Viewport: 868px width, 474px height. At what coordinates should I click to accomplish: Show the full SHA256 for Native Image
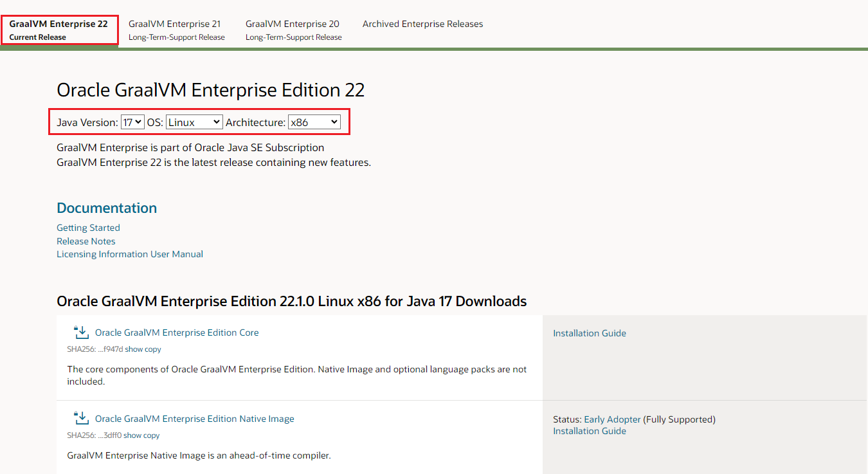coord(132,435)
